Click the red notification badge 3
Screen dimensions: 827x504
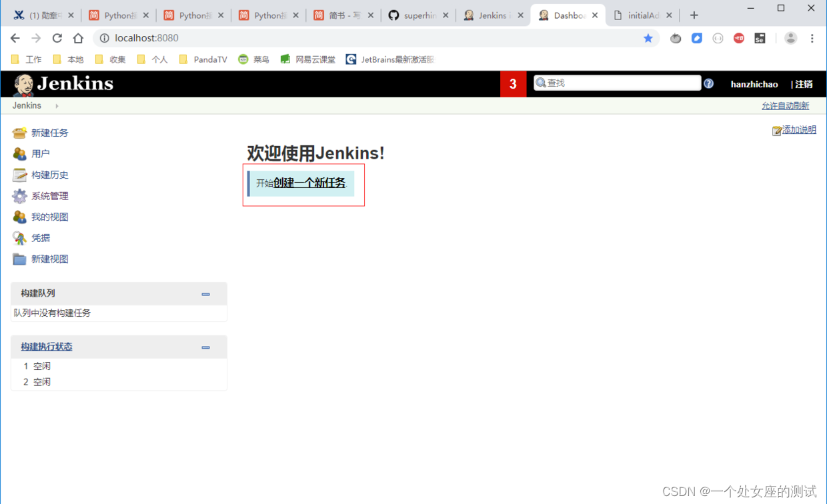click(513, 84)
